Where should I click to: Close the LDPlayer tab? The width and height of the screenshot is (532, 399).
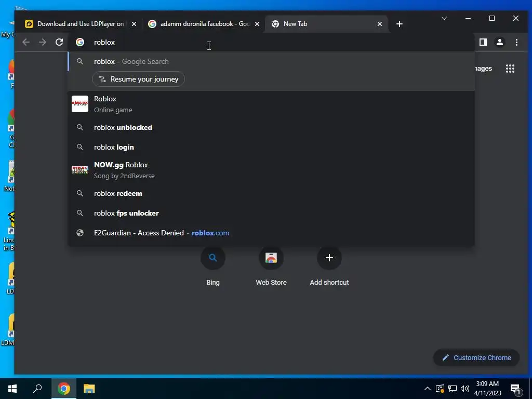pyautogui.click(x=134, y=24)
